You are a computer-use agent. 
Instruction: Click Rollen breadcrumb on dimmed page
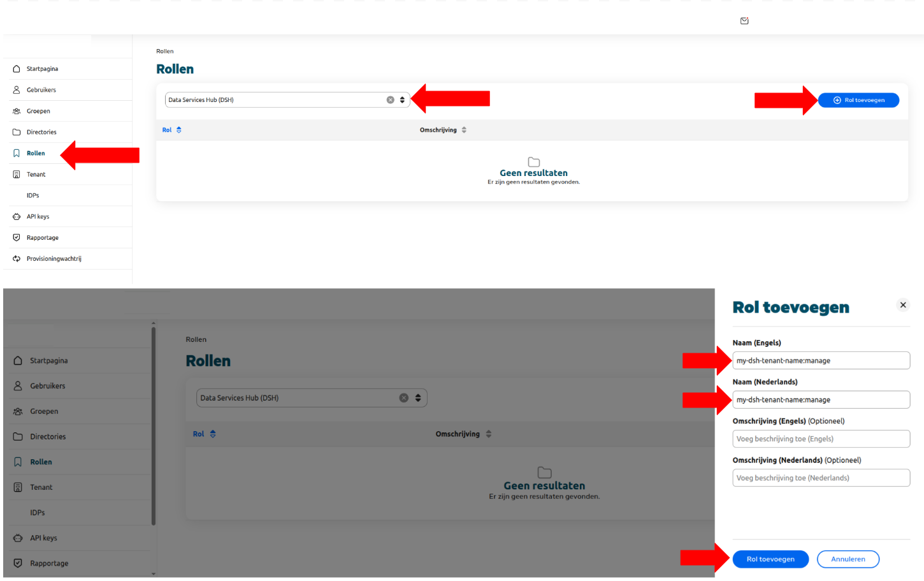[x=196, y=340]
